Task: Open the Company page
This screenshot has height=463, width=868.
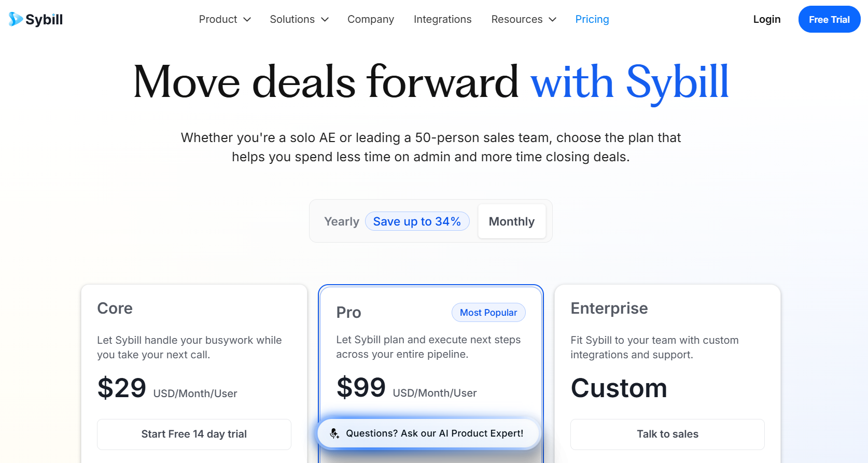Action: [x=371, y=19]
